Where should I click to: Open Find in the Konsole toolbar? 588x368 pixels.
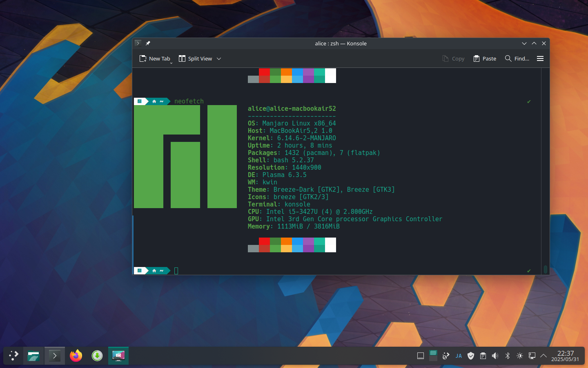517,58
